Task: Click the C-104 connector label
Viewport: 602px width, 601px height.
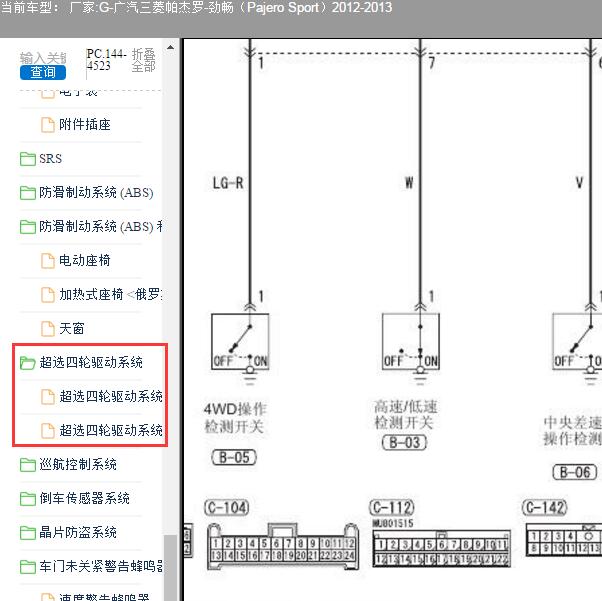Action: (x=227, y=508)
